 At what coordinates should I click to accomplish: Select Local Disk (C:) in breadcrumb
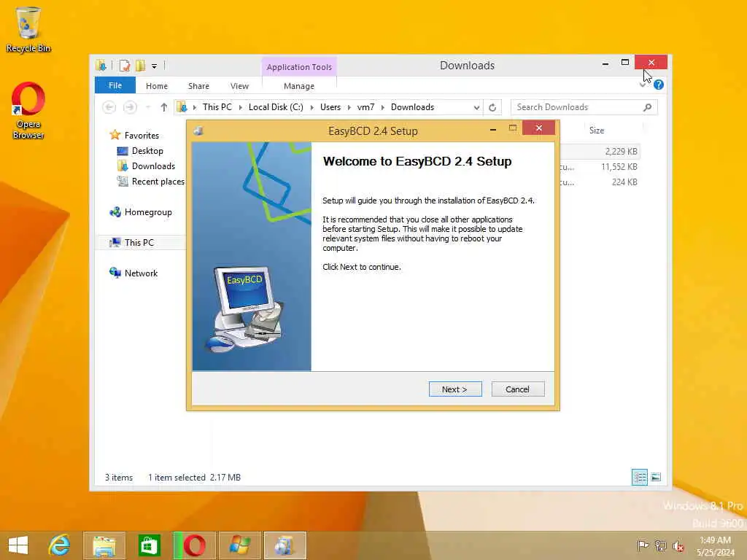276,107
